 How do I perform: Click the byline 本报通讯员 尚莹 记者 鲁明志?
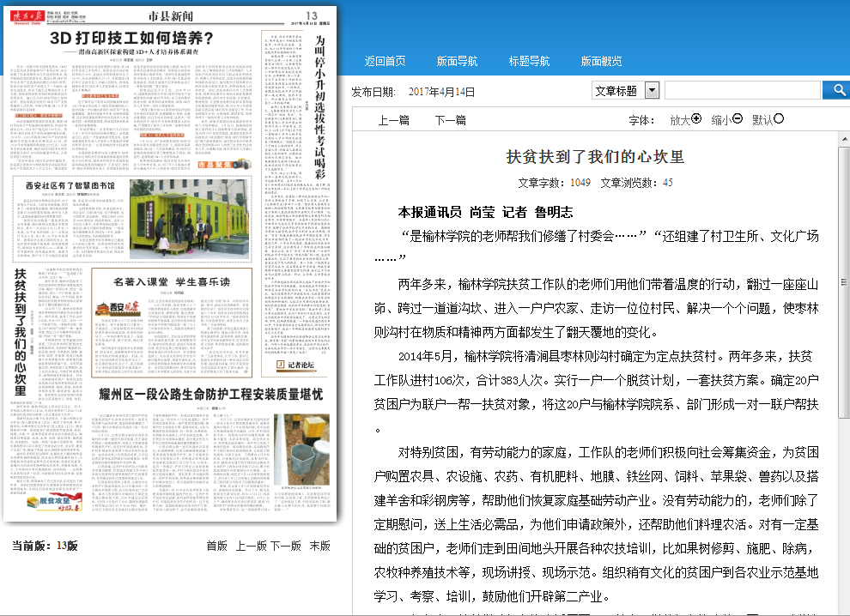point(485,212)
